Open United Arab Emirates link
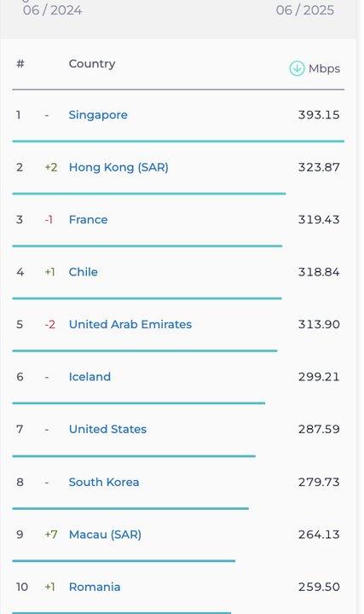Screen dimensions: 364x614 click(x=130, y=325)
